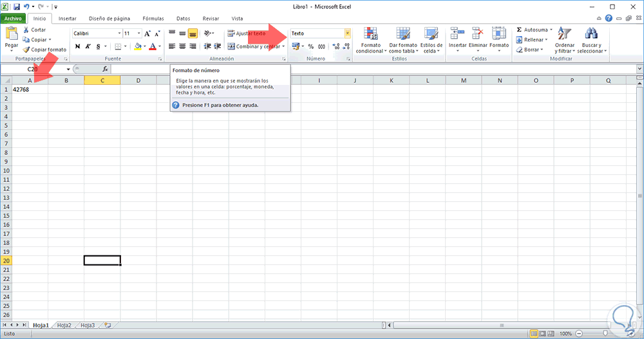The height and width of the screenshot is (339, 644).
Task: Align text to top of cell
Action: [172, 33]
